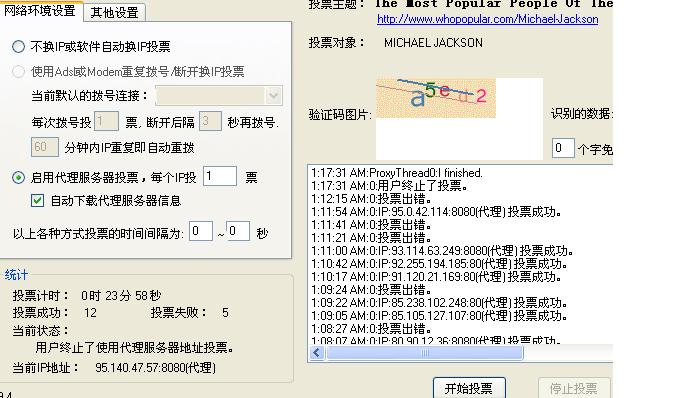This screenshot has height=398, width=683.
Task: Click the captcha verification image
Action: [436, 98]
